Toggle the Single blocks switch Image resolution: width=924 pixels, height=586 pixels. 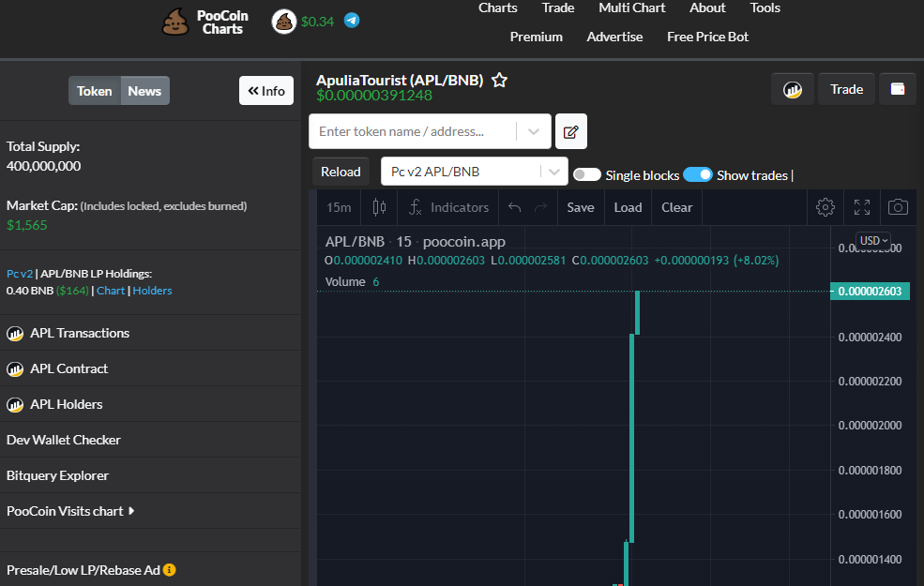pyautogui.click(x=587, y=175)
